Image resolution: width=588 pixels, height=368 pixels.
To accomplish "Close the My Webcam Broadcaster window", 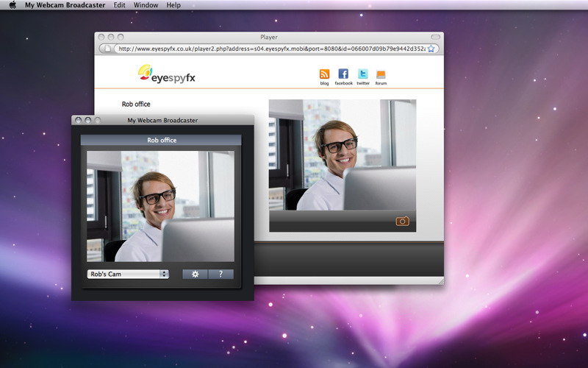I will 78,120.
